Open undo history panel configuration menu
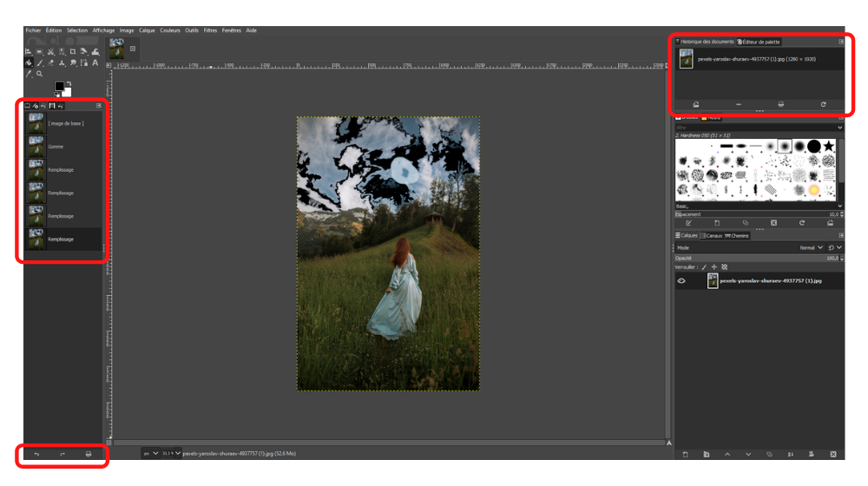 tap(99, 106)
